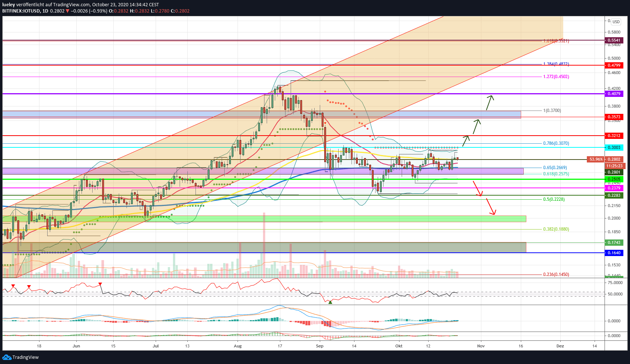Select the red 0.3573 price label
The width and height of the screenshot is (630, 364).
click(614, 117)
